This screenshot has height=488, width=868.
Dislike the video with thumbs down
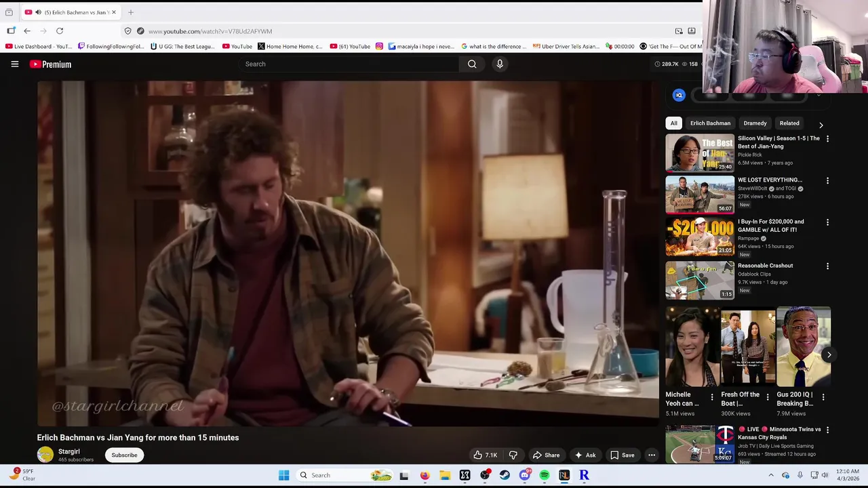513,455
